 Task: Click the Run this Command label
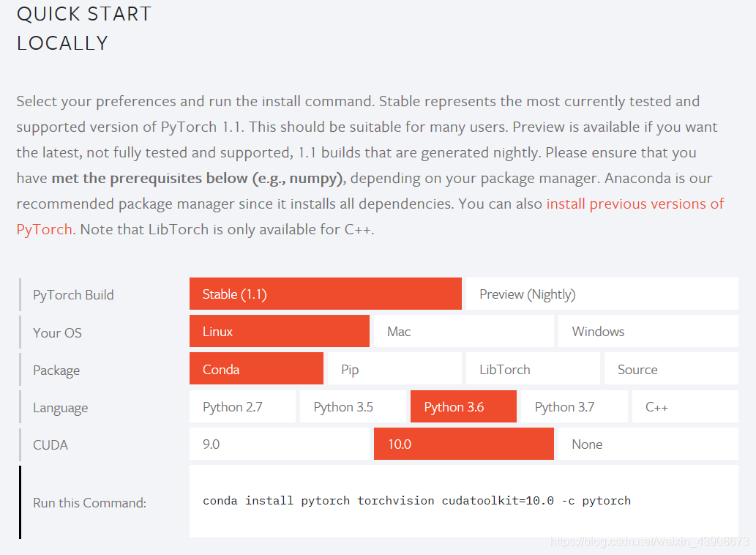(90, 503)
